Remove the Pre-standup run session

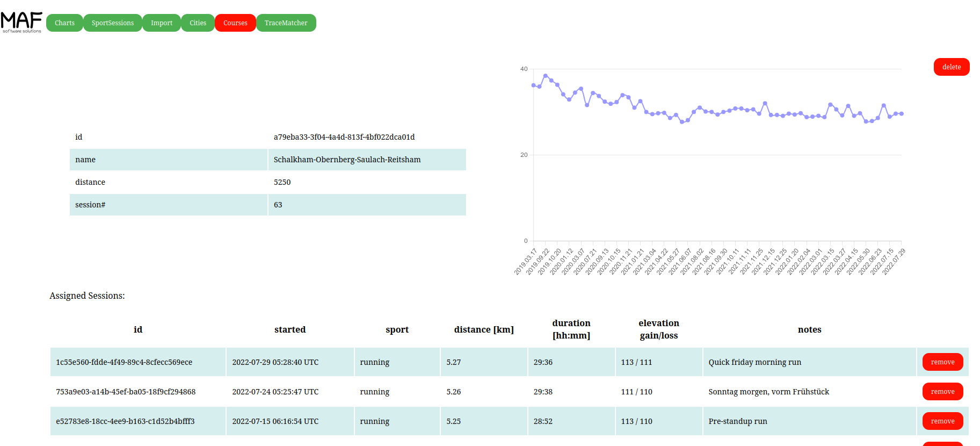click(943, 421)
